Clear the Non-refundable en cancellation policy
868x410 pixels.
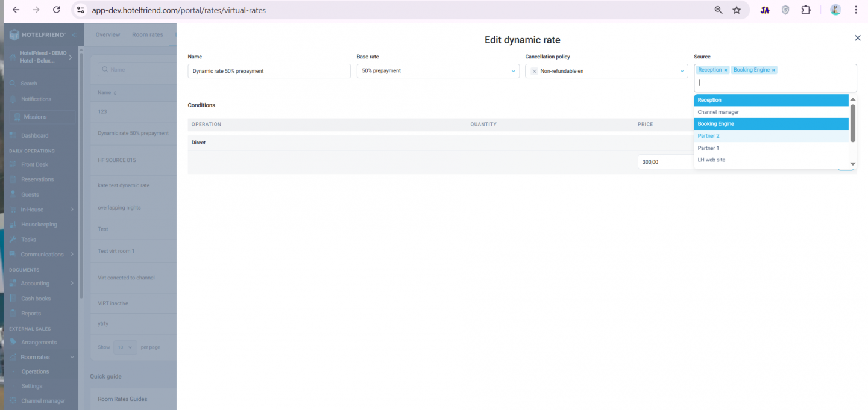(x=534, y=71)
